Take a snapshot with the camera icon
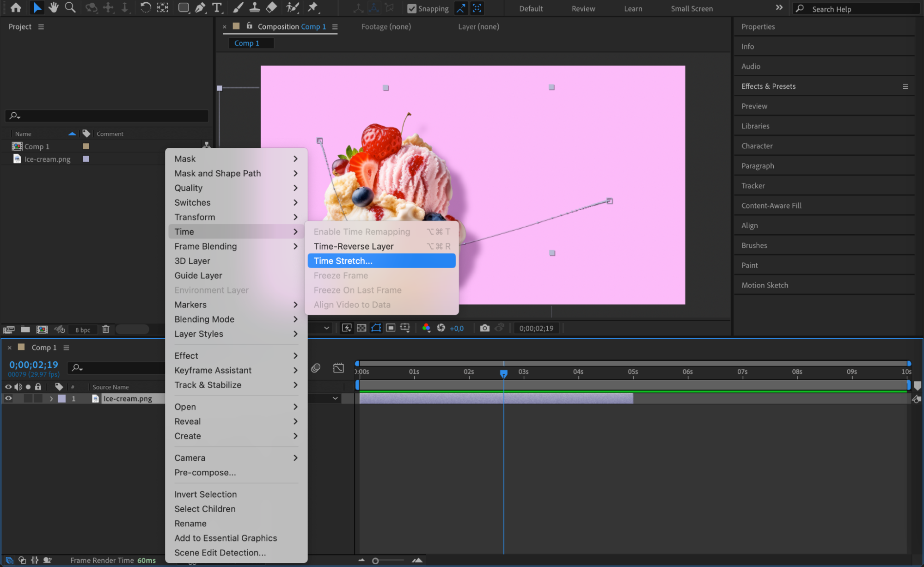 pos(484,328)
